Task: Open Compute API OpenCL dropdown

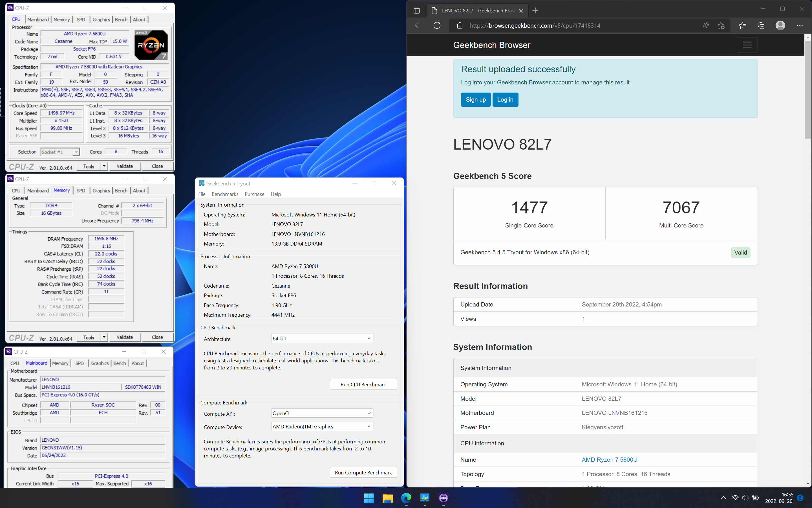Action: click(322, 413)
